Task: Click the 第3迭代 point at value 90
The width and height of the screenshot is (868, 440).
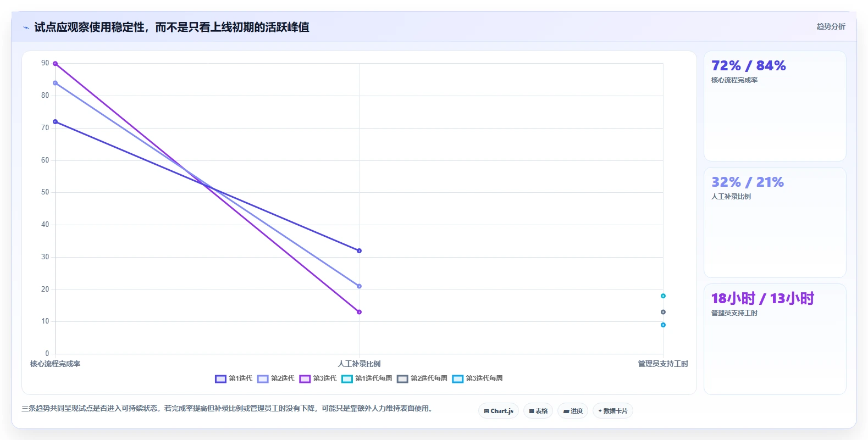Action: coord(55,64)
